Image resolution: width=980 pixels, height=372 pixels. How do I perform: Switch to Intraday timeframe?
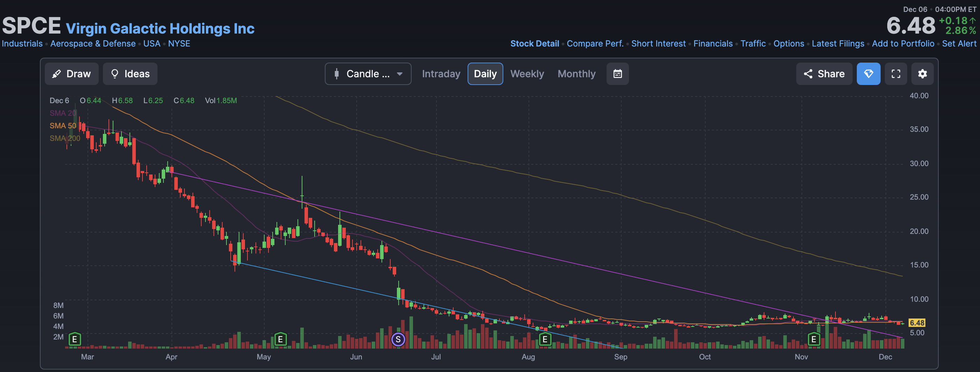pyautogui.click(x=441, y=74)
